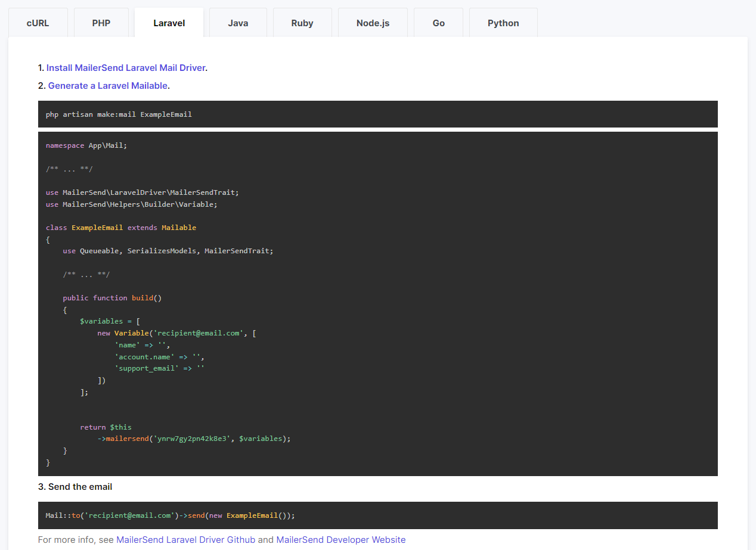The image size is (756, 550).
Task: Open MailerSend Laravel Driver Github link
Action: click(186, 540)
